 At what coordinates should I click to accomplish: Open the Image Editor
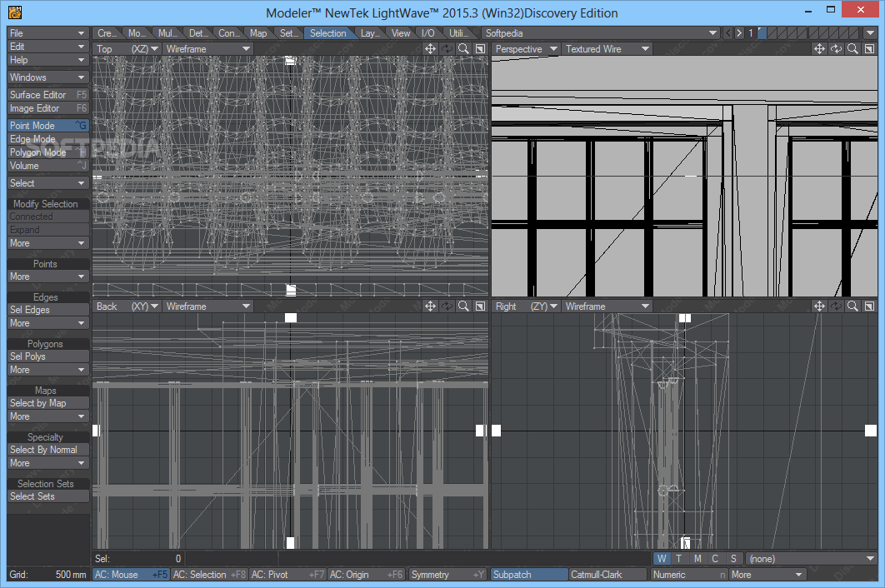pos(48,108)
